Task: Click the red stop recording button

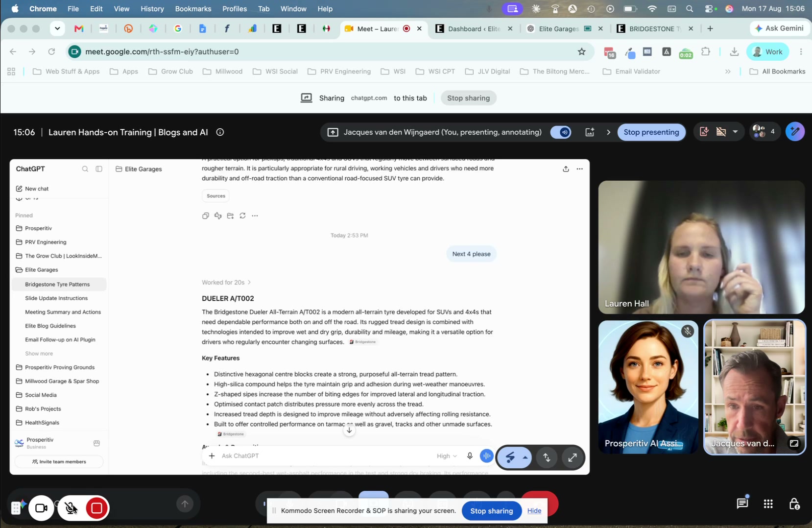Action: point(96,508)
